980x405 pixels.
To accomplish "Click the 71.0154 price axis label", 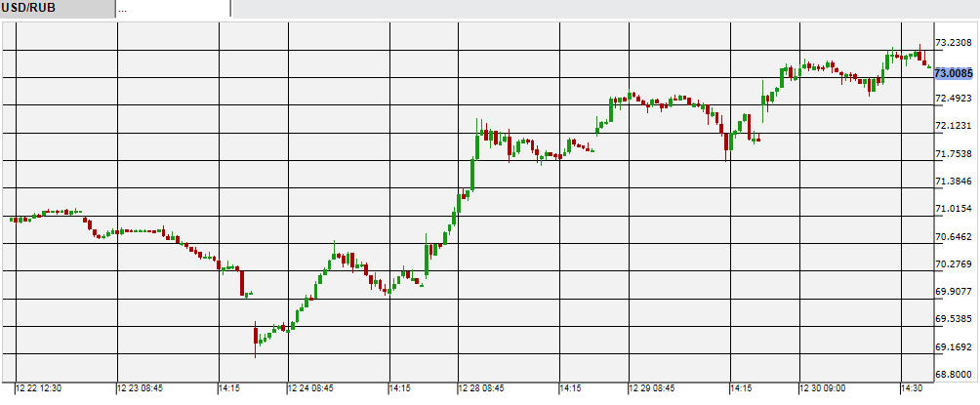I will tap(954, 209).
